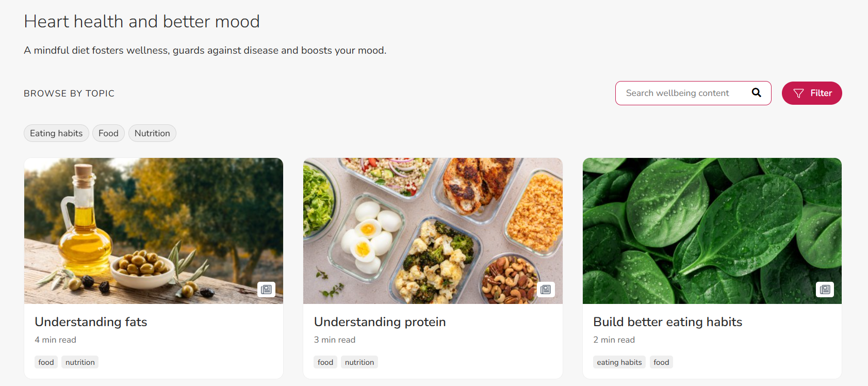Click the spinach leaves thumbnail
Viewport: 868px width, 386px height.
tap(712, 230)
